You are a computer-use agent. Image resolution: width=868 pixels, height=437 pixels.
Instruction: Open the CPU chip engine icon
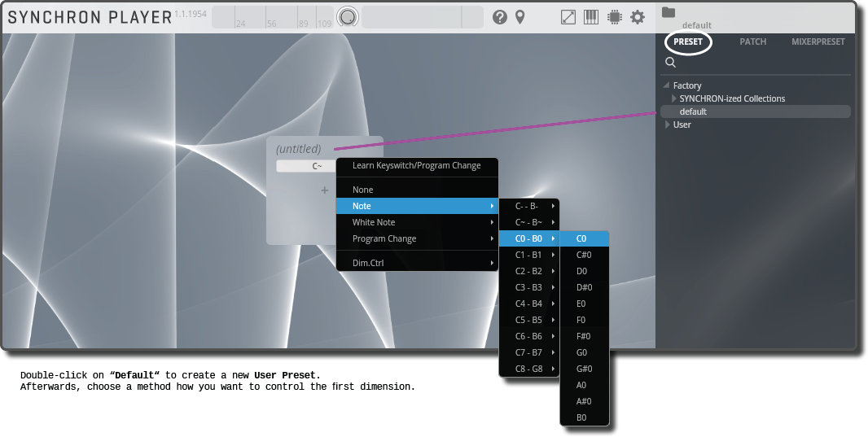click(615, 17)
